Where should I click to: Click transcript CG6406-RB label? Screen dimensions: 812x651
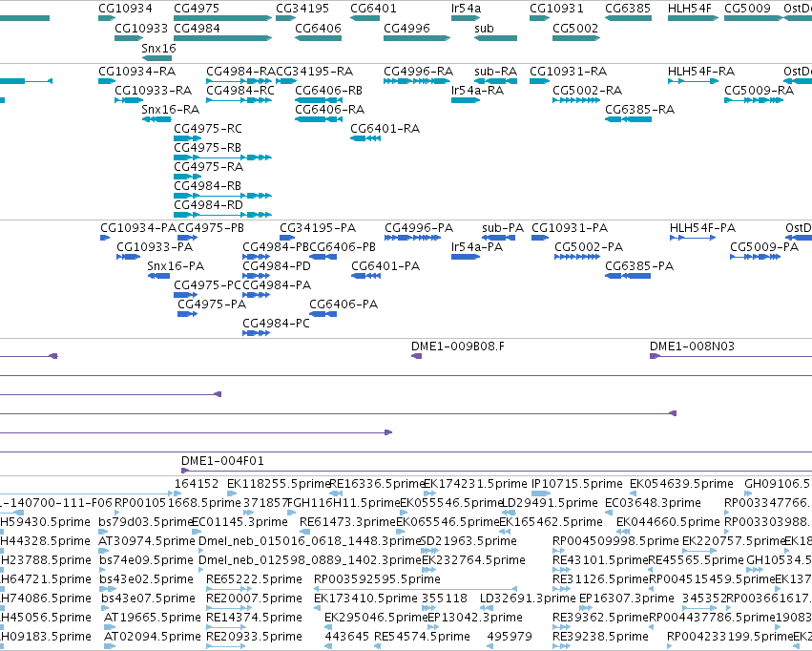[329, 91]
